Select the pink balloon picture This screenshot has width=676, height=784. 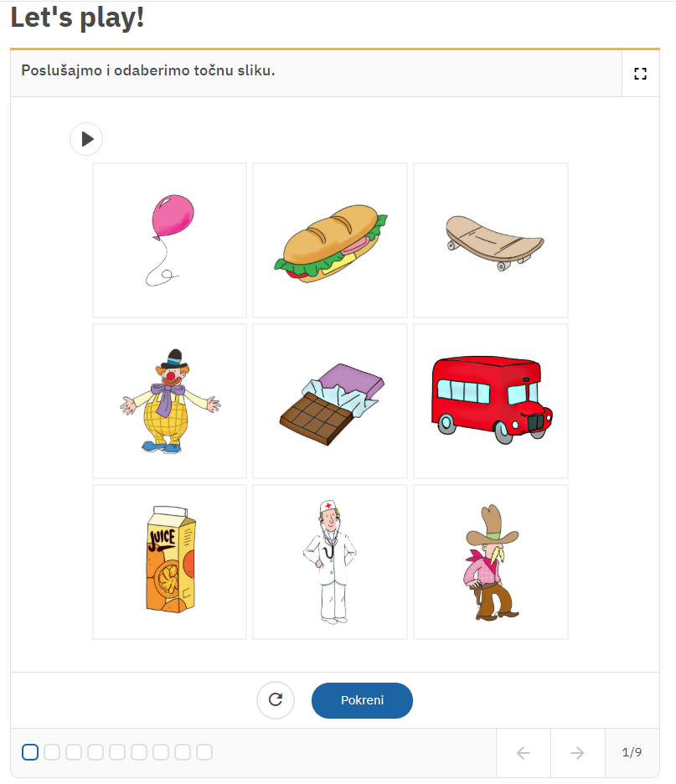click(169, 240)
